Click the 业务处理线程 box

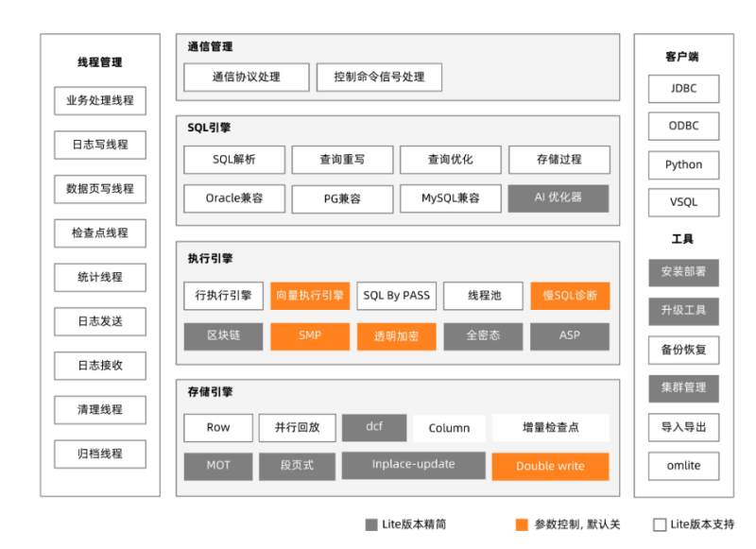[x=99, y=100]
